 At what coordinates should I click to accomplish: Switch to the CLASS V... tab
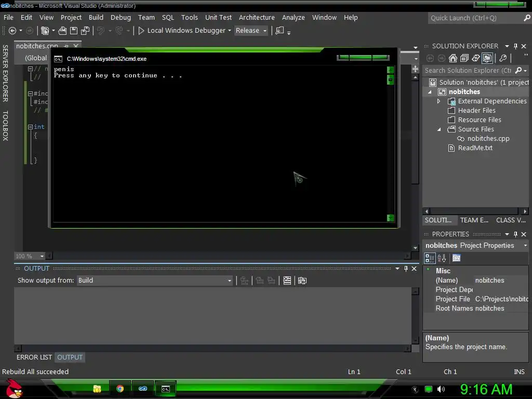[x=511, y=220]
